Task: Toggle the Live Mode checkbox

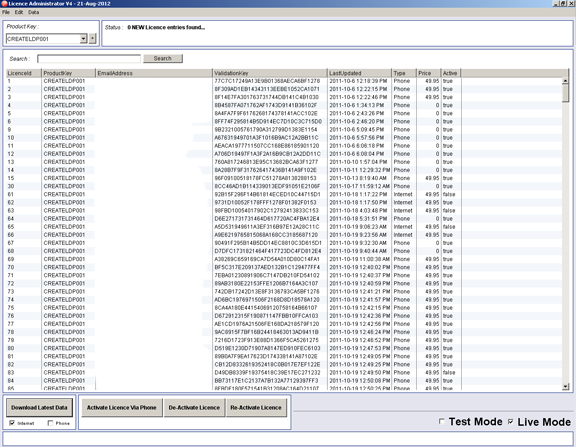Action: (x=511, y=422)
